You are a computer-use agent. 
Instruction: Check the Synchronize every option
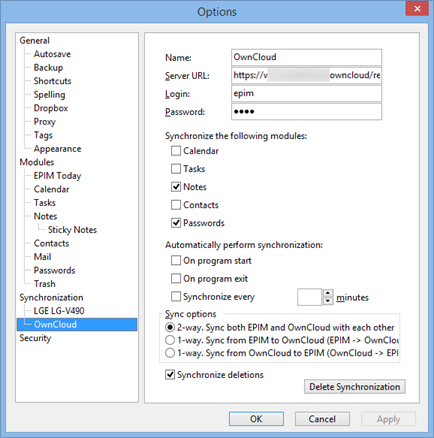pos(176,296)
